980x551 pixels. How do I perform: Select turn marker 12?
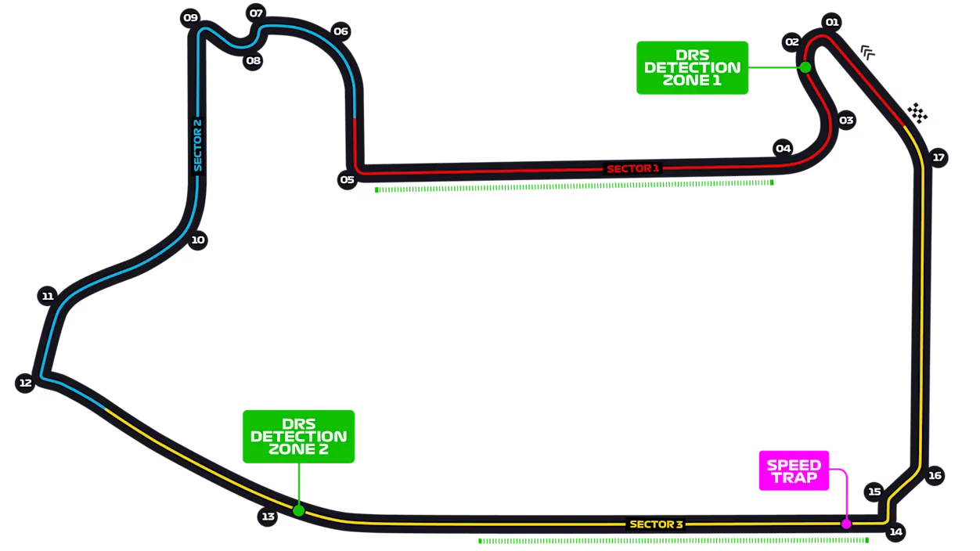click(26, 383)
